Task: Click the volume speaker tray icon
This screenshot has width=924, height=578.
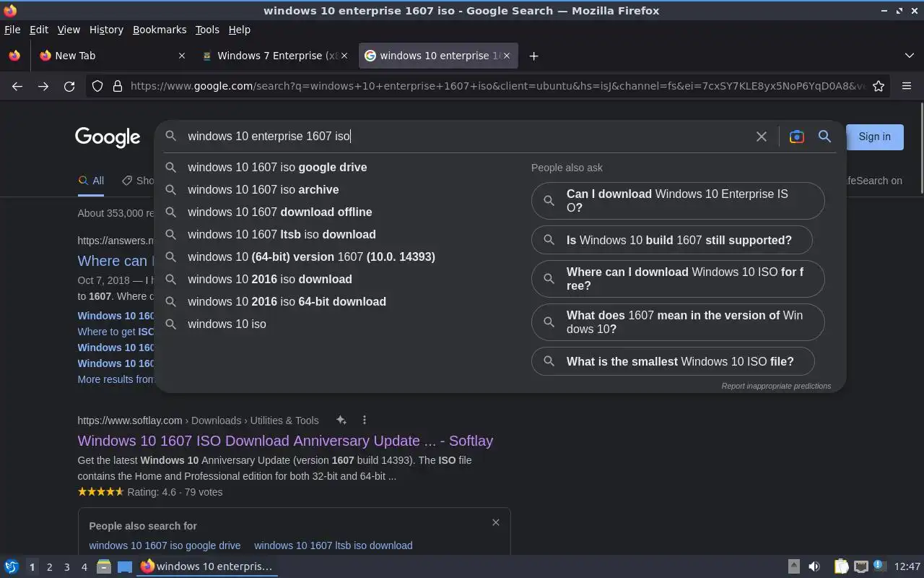Action: pos(814,566)
